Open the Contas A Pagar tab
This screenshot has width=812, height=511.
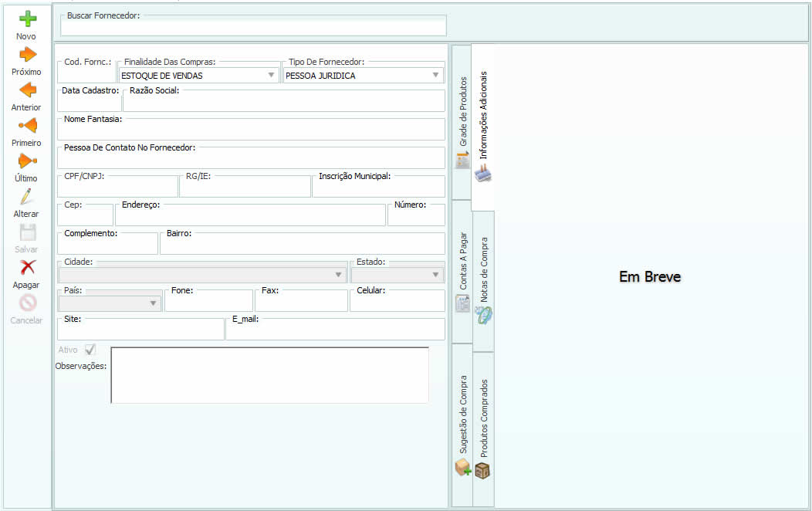click(462, 271)
